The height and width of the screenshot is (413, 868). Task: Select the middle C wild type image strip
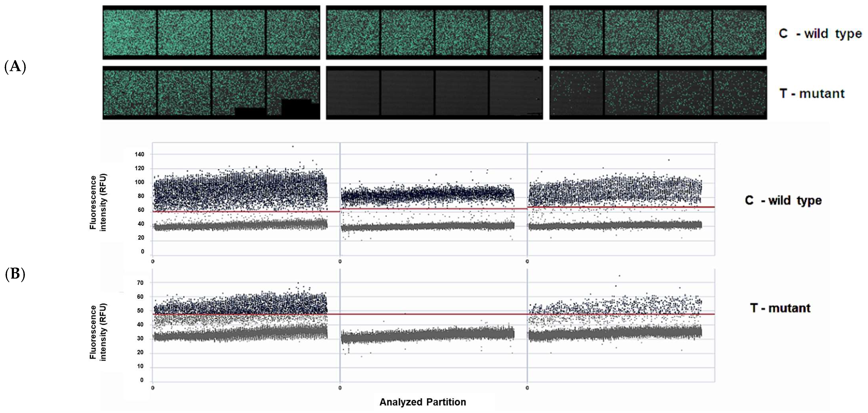point(434,32)
